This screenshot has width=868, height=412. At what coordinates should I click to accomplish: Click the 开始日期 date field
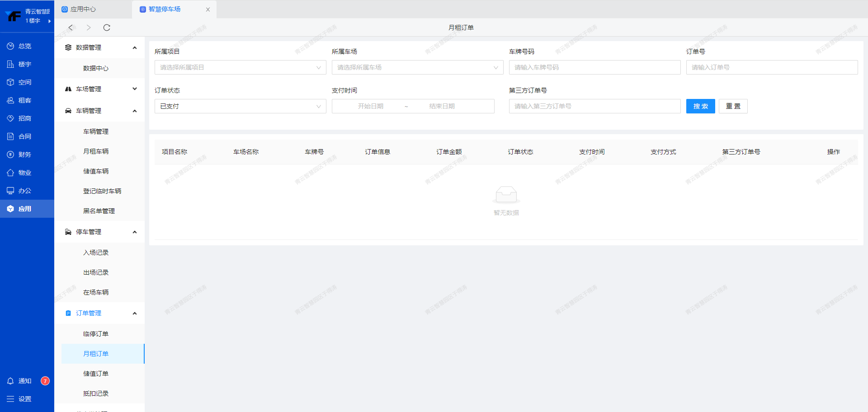370,106
